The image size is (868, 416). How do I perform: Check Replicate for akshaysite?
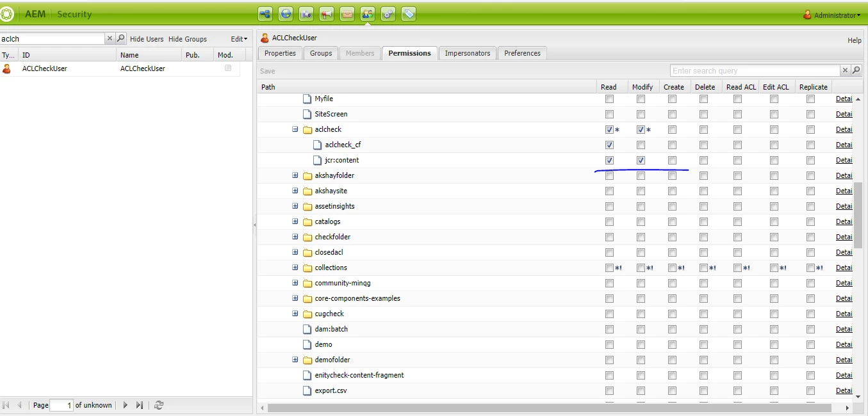[810, 191]
